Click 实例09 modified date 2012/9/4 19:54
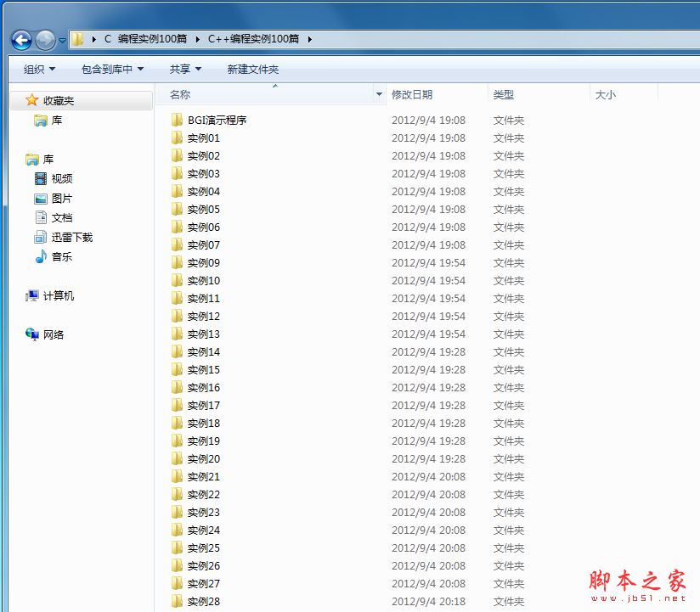Image resolution: width=700 pixels, height=612 pixels. [x=428, y=263]
